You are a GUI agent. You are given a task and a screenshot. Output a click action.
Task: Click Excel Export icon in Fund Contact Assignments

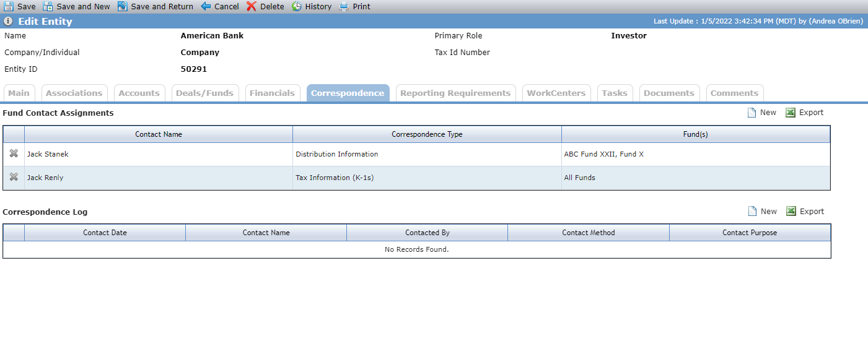click(x=791, y=113)
